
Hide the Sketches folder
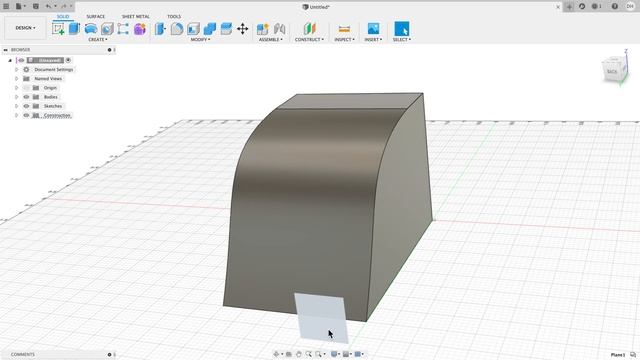pos(27,106)
